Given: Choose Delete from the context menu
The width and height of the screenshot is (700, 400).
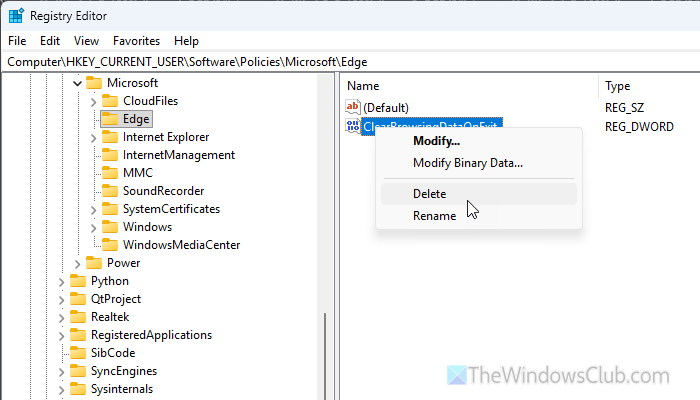Looking at the screenshot, I should [x=479, y=194].
